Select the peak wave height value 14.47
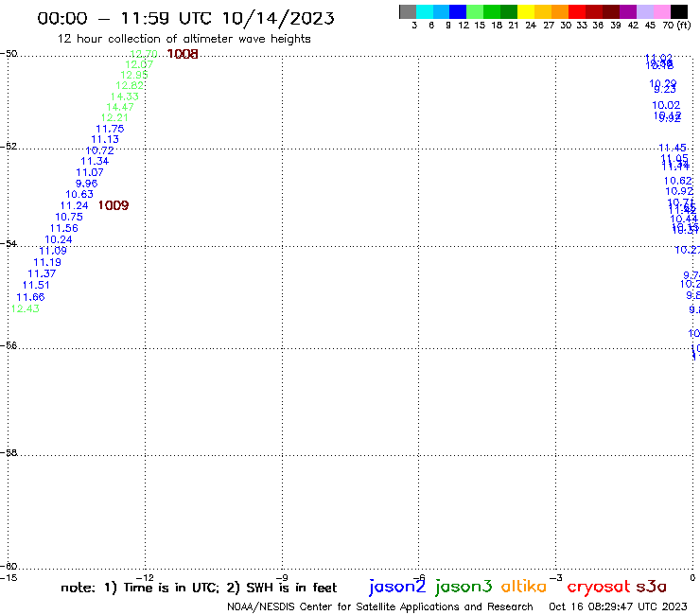700x615 pixels. tap(119, 107)
